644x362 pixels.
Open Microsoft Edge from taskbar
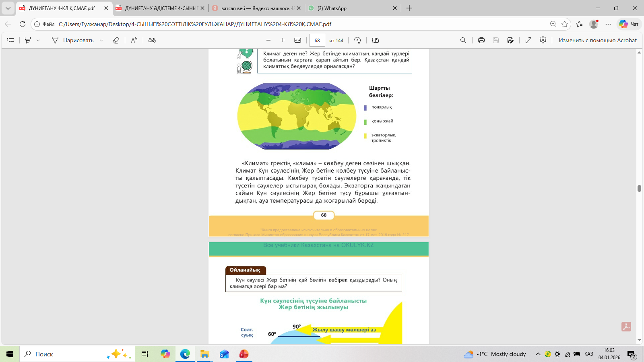click(x=185, y=354)
